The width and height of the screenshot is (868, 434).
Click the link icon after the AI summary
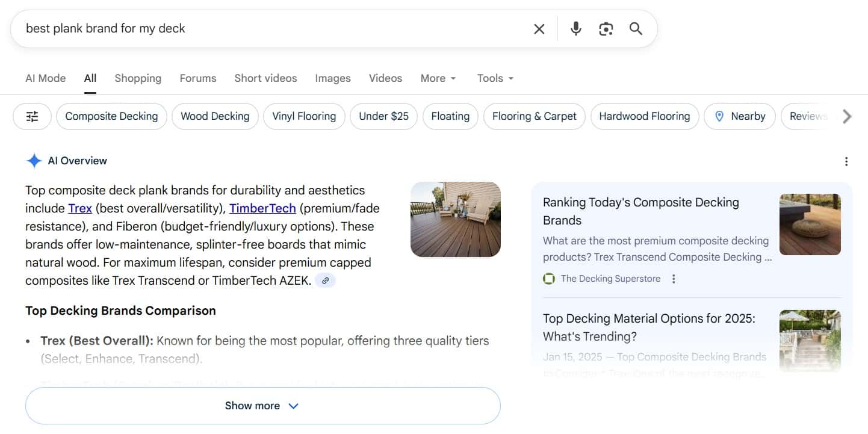pyautogui.click(x=326, y=280)
